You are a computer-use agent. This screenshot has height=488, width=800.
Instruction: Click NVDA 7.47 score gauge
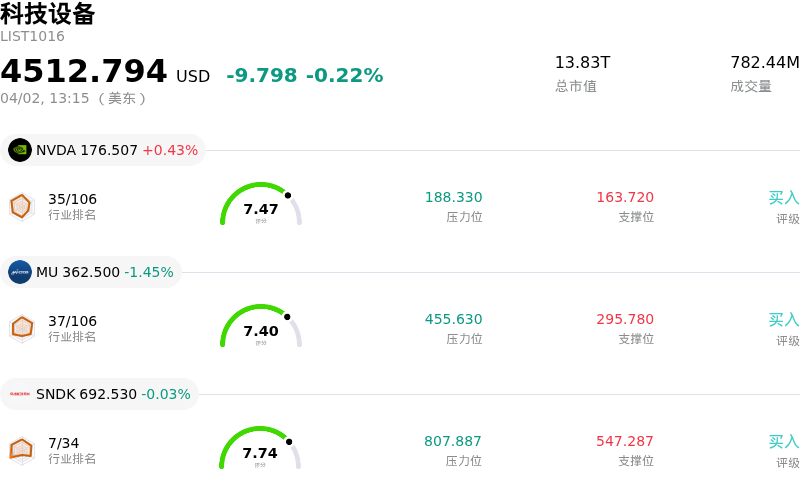(x=260, y=206)
